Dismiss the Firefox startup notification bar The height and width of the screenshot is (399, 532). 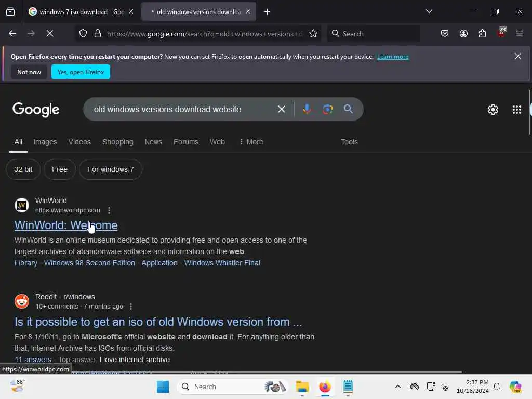pyautogui.click(x=518, y=56)
